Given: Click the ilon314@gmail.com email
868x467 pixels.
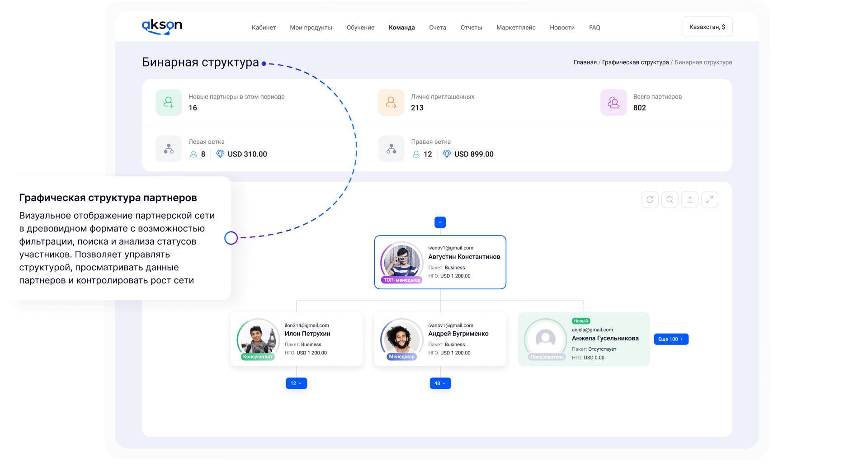Looking at the screenshot, I should (307, 325).
